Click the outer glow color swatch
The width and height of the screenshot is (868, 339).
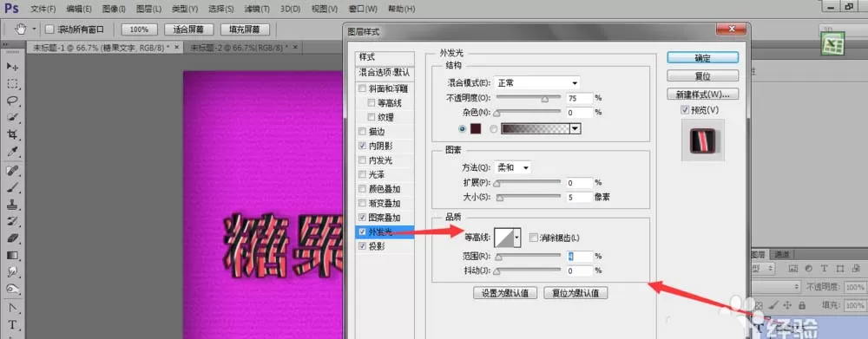[x=476, y=129]
